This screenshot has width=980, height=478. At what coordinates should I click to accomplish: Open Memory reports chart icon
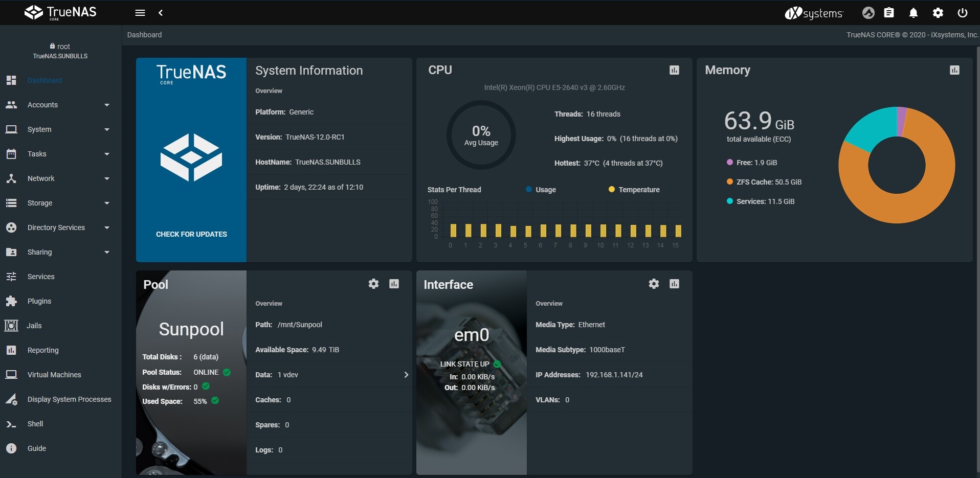pyautogui.click(x=954, y=70)
